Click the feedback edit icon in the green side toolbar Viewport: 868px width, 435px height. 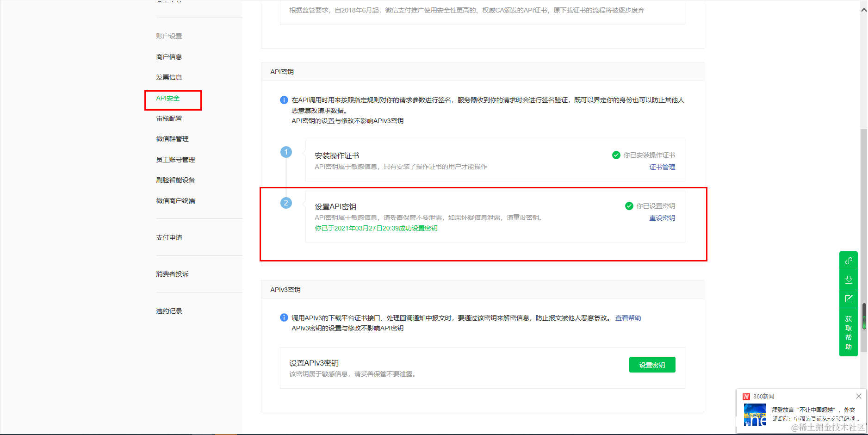pos(849,298)
